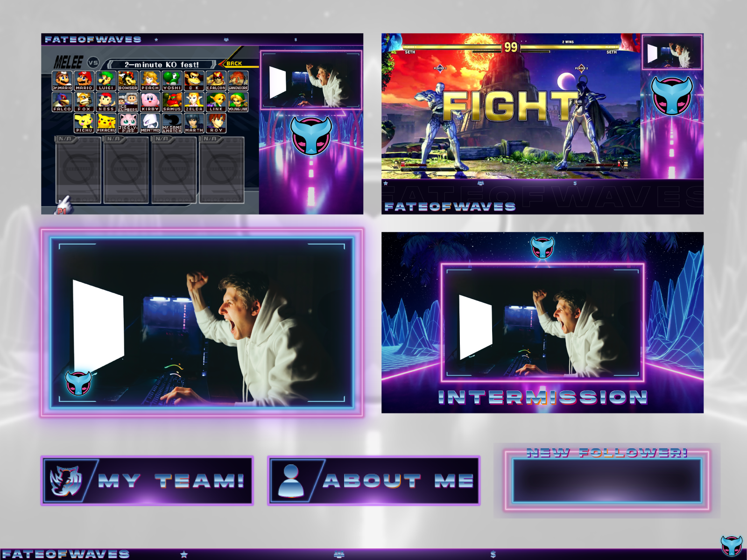
Task: Click the whale tail logo in the bottom-right corner
Action: tap(732, 546)
